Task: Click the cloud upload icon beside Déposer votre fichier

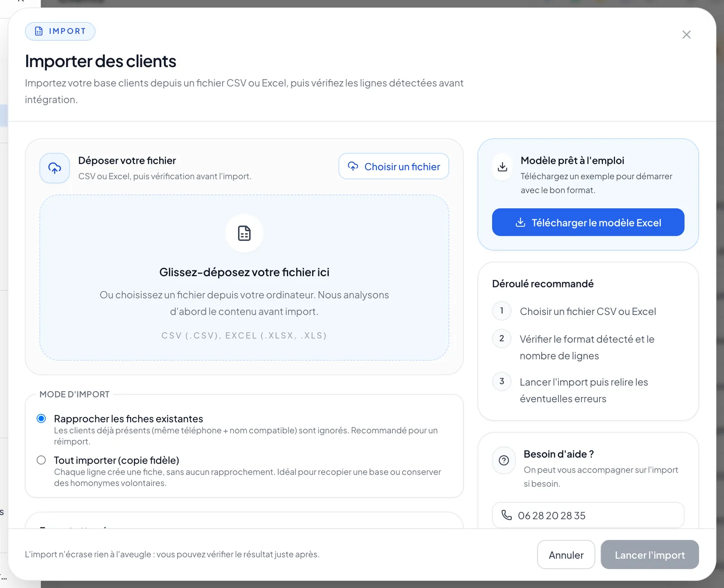Action: pyautogui.click(x=55, y=168)
